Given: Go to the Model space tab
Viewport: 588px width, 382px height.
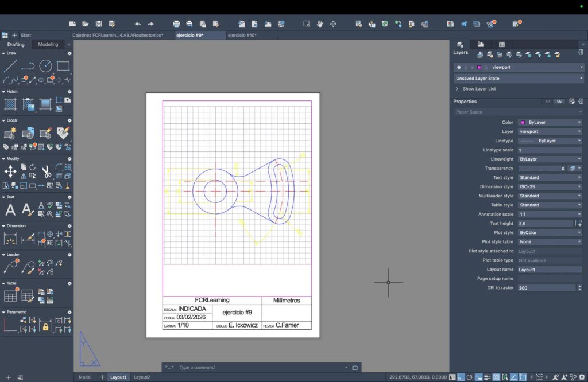Looking at the screenshot, I should click(x=85, y=377).
